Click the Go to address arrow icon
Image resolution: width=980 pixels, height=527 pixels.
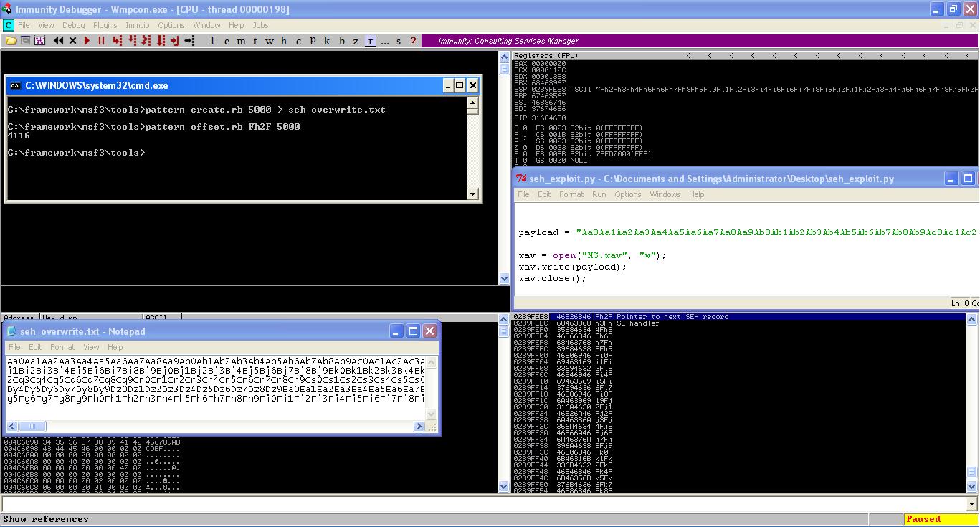[x=189, y=41]
